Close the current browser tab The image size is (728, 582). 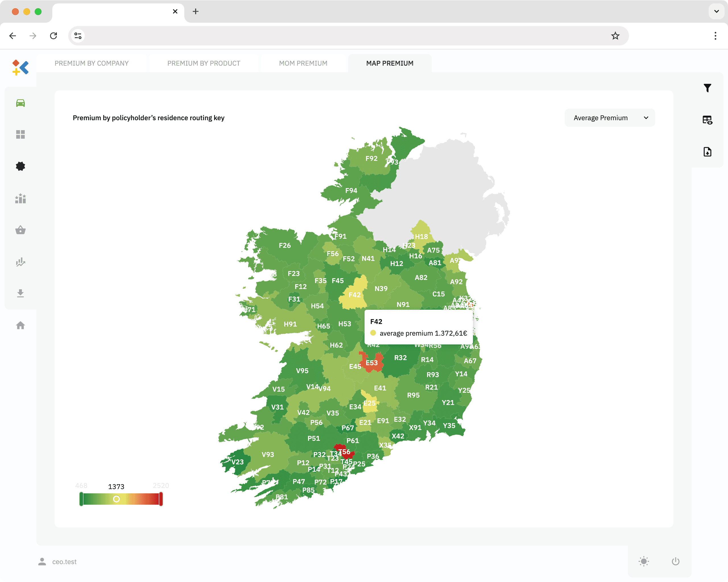pyautogui.click(x=175, y=11)
